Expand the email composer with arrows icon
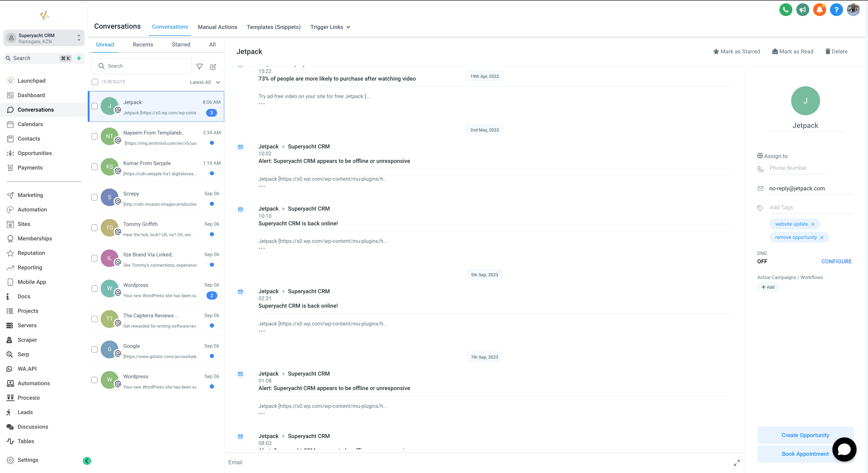This screenshot has width=868, height=473. point(737,462)
